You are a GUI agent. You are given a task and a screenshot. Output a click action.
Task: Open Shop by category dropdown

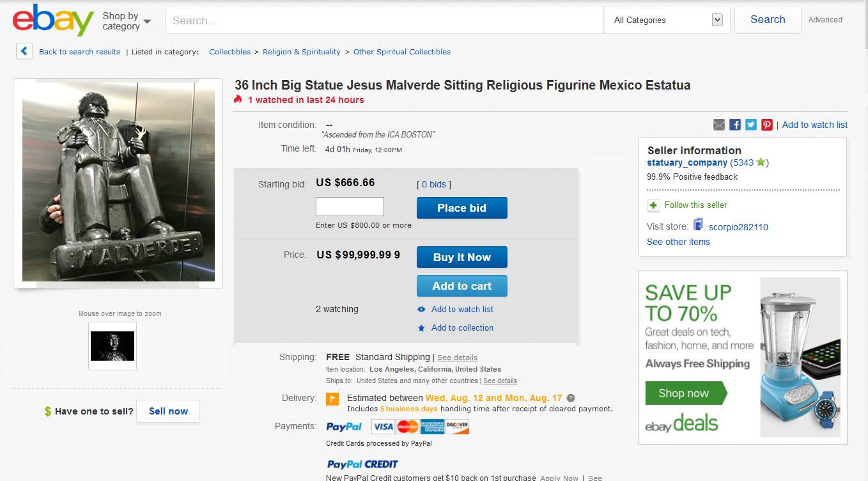[x=127, y=21]
